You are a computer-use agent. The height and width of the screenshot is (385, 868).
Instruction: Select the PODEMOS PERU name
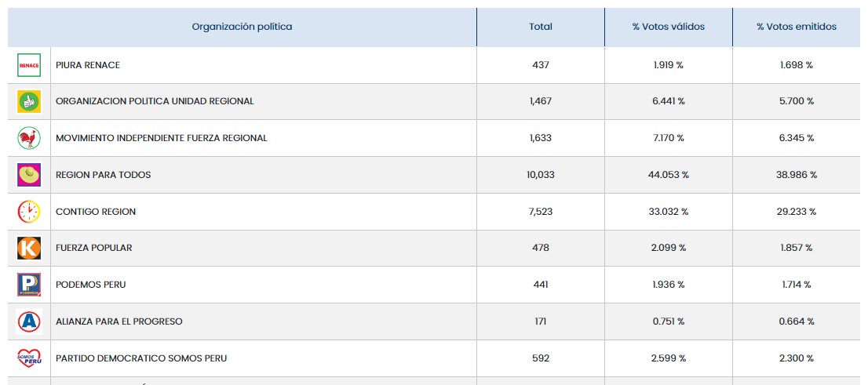point(91,285)
